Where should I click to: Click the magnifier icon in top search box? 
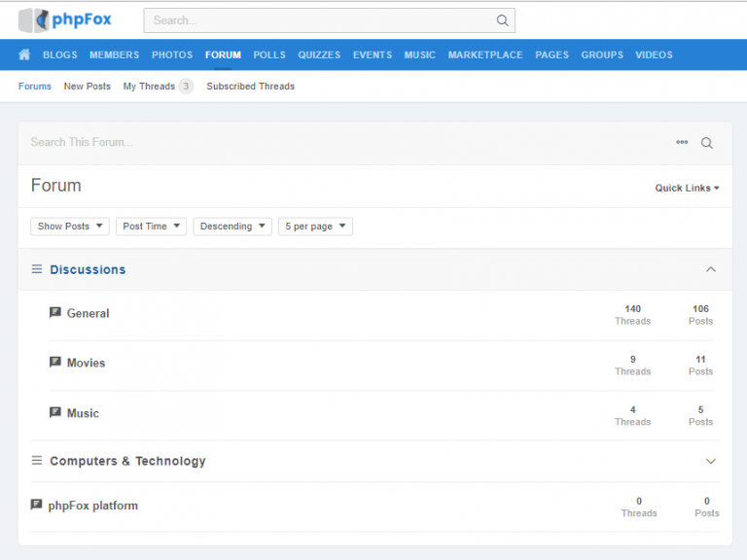tap(502, 20)
